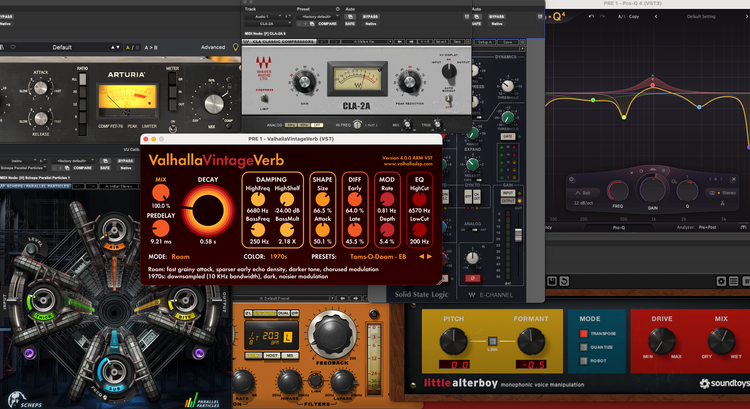Click the right purple button on Scheps Parallel Particles
This screenshot has height=409, width=750.
click(x=199, y=354)
